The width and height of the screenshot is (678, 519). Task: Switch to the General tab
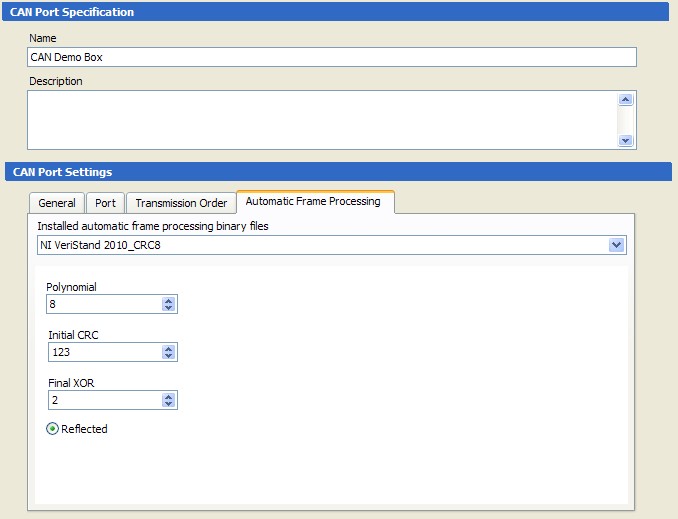[x=57, y=203]
